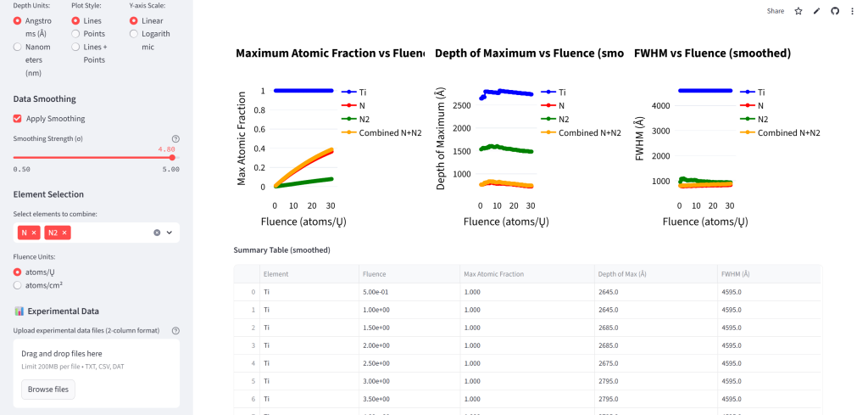Click the Browse files button
This screenshot has height=415, width=868.
click(x=48, y=390)
